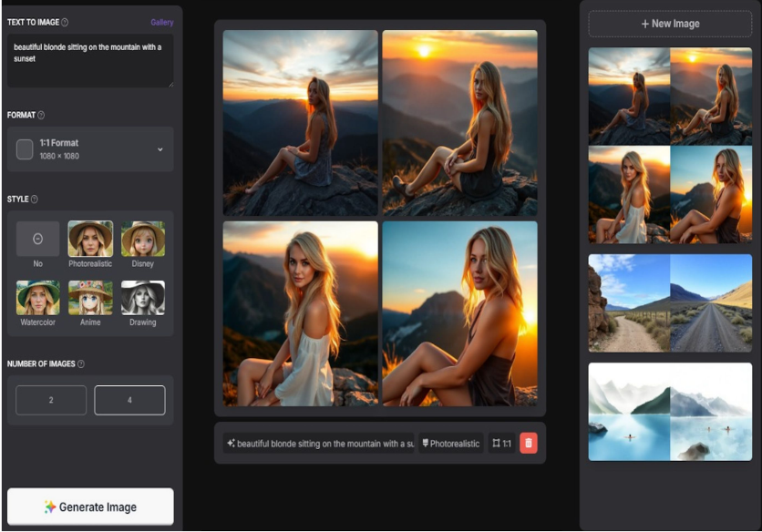Click the NUMBER OF IMAGES label
The height and width of the screenshot is (532, 762).
(41, 363)
